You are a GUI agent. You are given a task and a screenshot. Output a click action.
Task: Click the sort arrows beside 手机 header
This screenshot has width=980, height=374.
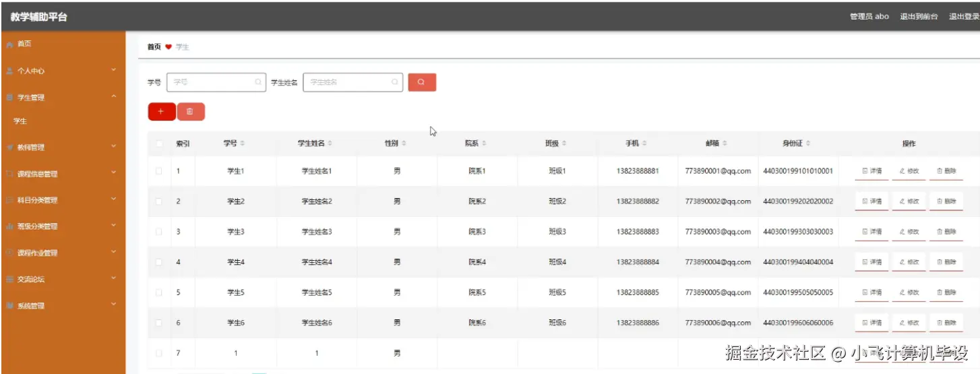tap(645, 144)
